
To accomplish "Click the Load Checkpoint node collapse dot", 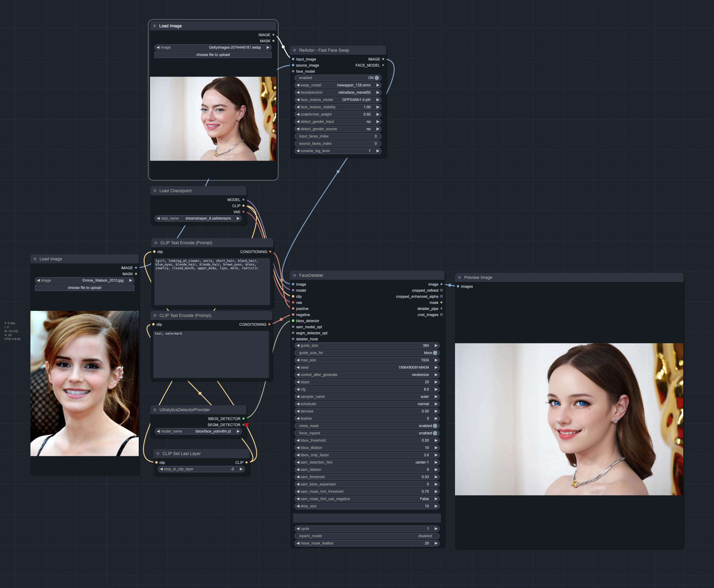I will click(155, 191).
